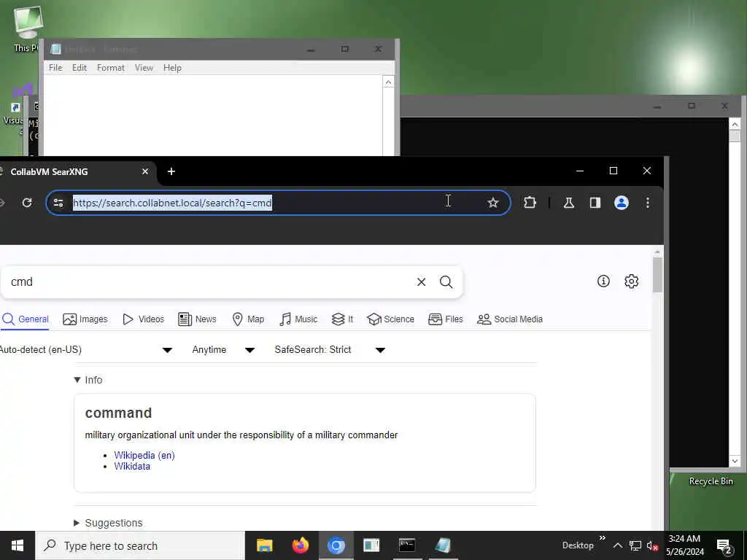Open site information icon in address bar

[x=58, y=203]
